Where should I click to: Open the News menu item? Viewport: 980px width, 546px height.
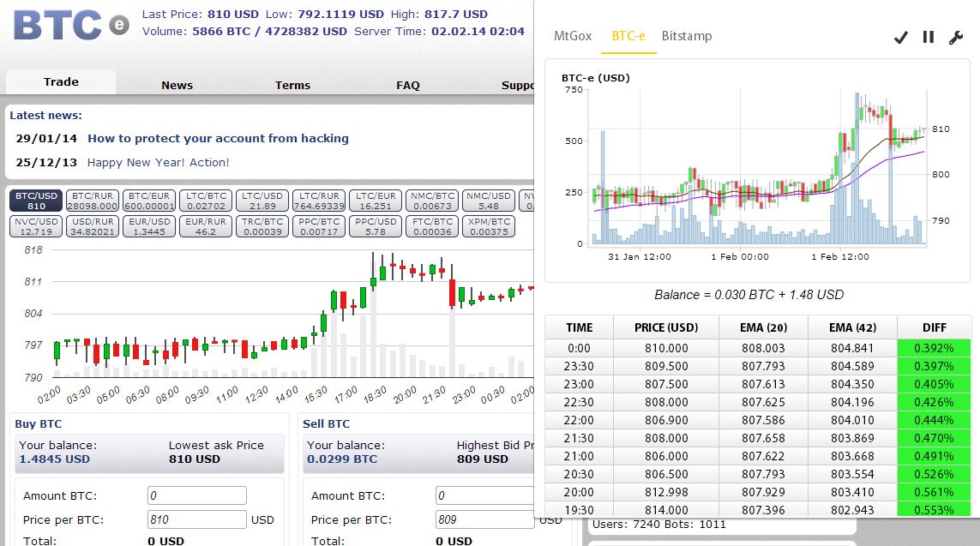177,85
